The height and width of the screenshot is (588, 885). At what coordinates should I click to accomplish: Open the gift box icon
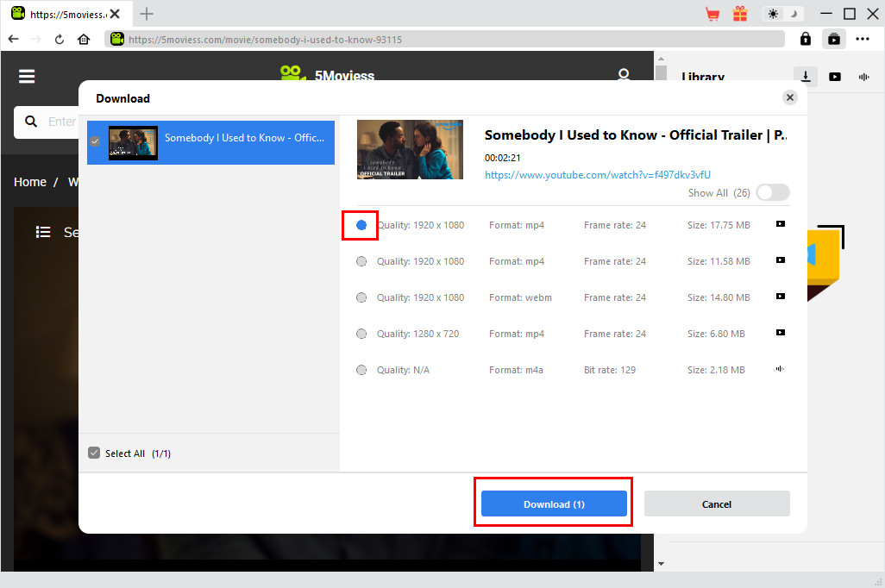(740, 14)
